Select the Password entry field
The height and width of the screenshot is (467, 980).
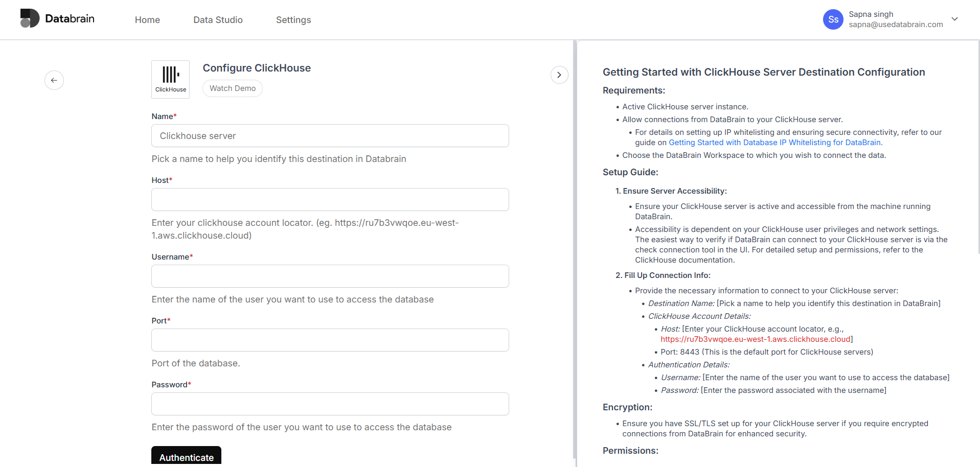[x=330, y=404]
